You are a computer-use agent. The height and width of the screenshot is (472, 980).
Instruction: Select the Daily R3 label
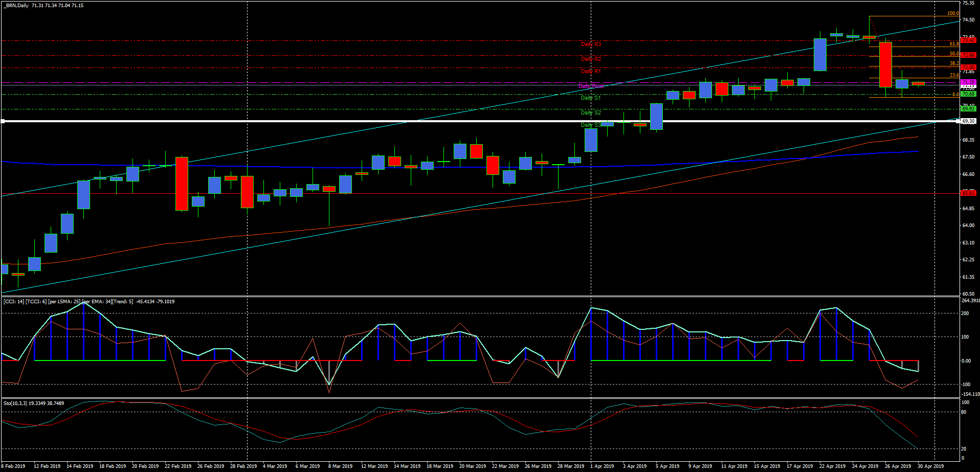591,44
